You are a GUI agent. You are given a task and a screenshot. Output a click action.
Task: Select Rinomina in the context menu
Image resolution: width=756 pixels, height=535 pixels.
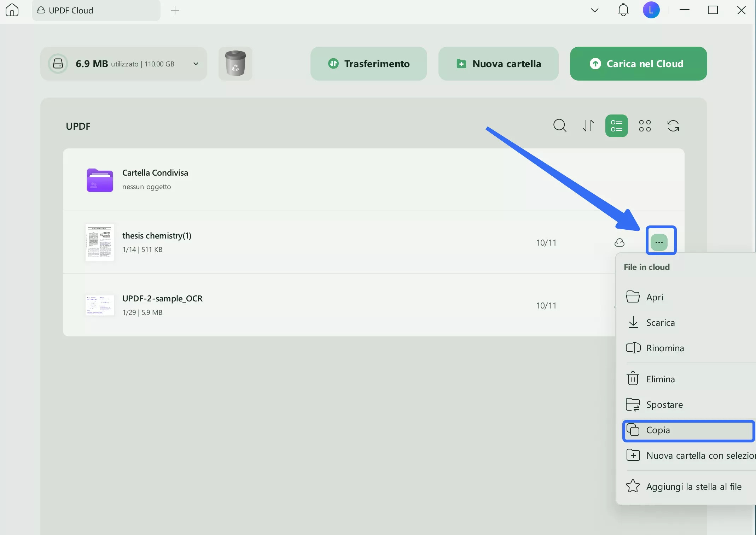pyautogui.click(x=665, y=348)
